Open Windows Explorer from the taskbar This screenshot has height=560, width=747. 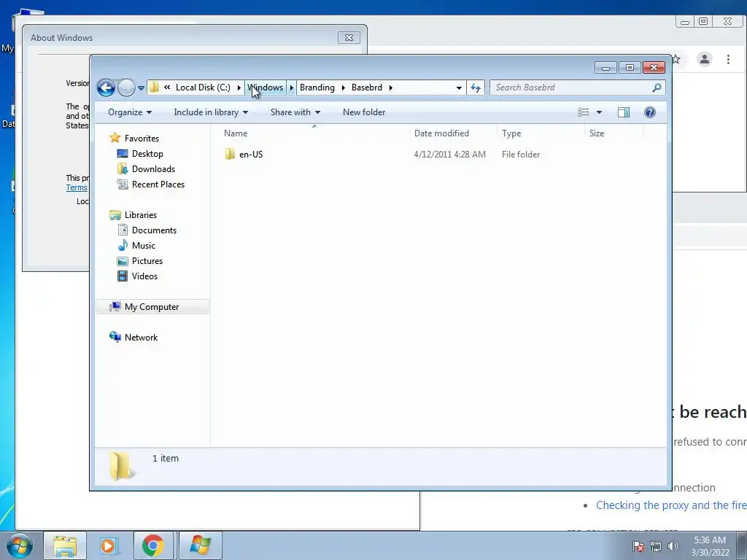pyautogui.click(x=65, y=545)
